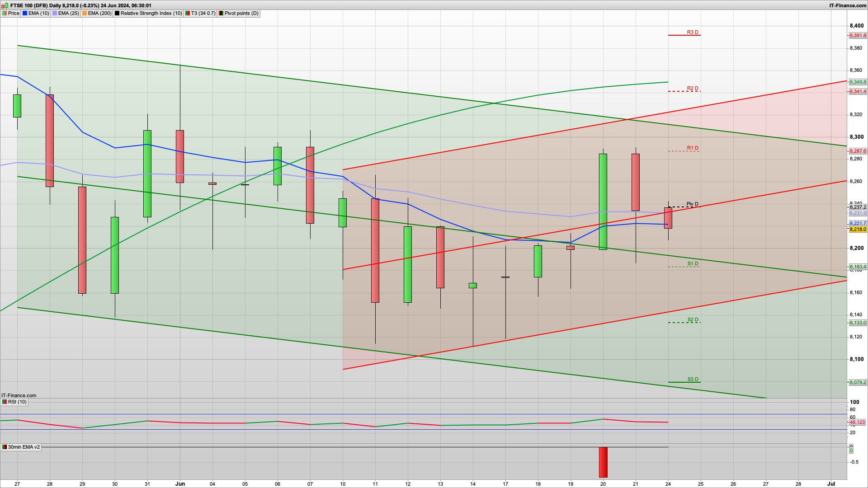Toggle the EMA (200) legend item
Image resolution: width=868 pixels, height=488 pixels.
(x=97, y=13)
